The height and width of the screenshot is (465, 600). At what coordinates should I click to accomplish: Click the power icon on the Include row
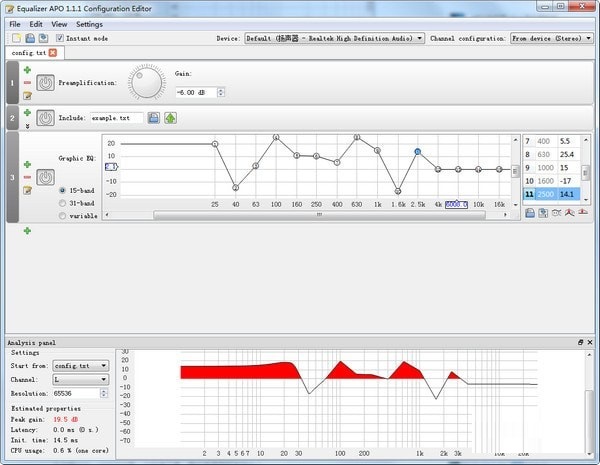[45, 118]
